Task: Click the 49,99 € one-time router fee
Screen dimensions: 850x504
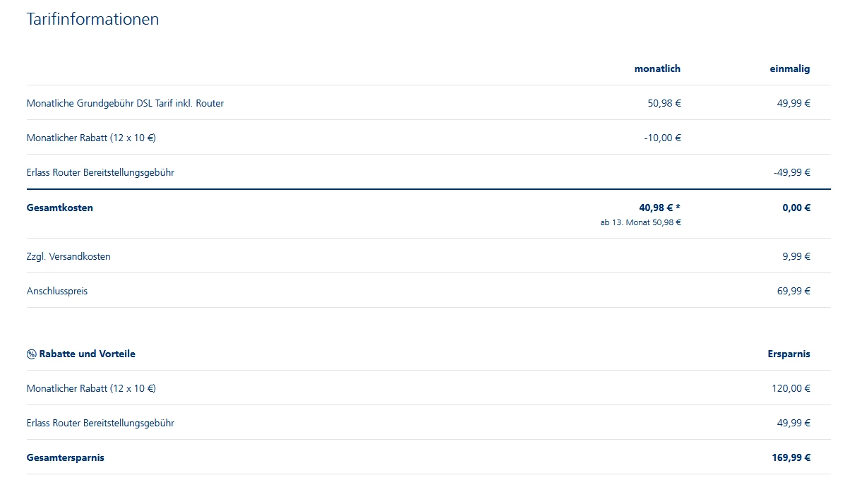Action: pyautogui.click(x=794, y=103)
